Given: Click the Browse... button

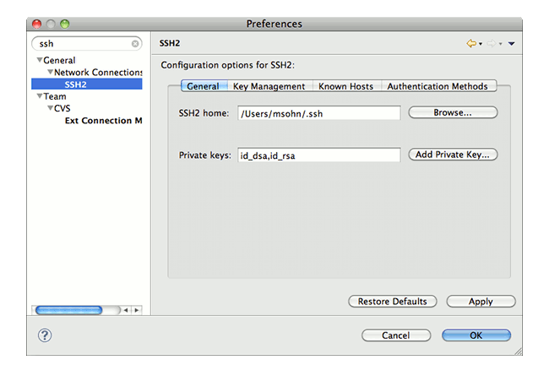Looking at the screenshot, I should coord(453,112).
